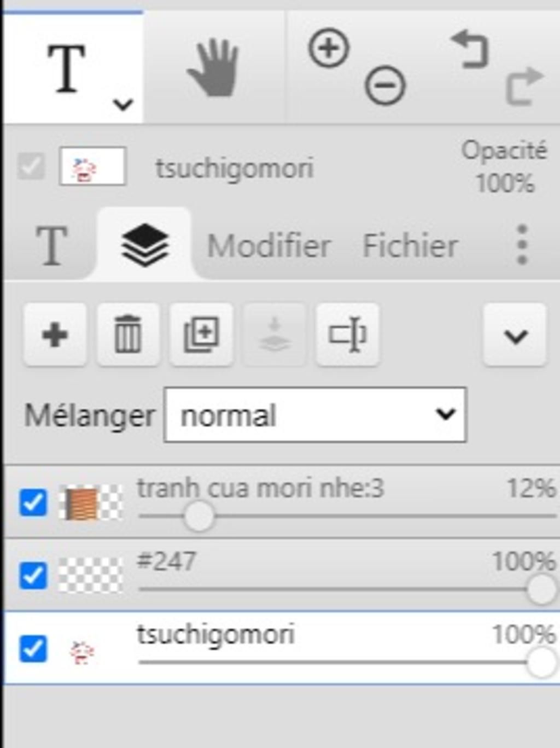Open Text tool variant dropdown arrow
Image resolution: width=560 pixels, height=748 pixels.
click(123, 104)
